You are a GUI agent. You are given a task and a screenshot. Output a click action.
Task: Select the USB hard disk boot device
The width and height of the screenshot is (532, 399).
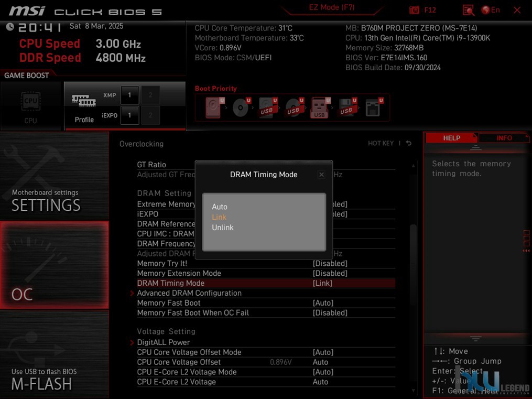point(268,107)
